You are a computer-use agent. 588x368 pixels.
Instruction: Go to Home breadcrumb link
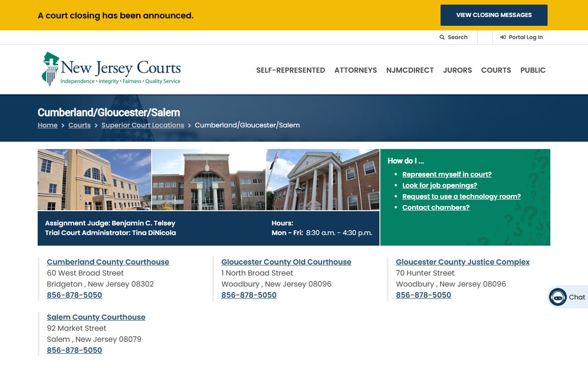(x=48, y=125)
